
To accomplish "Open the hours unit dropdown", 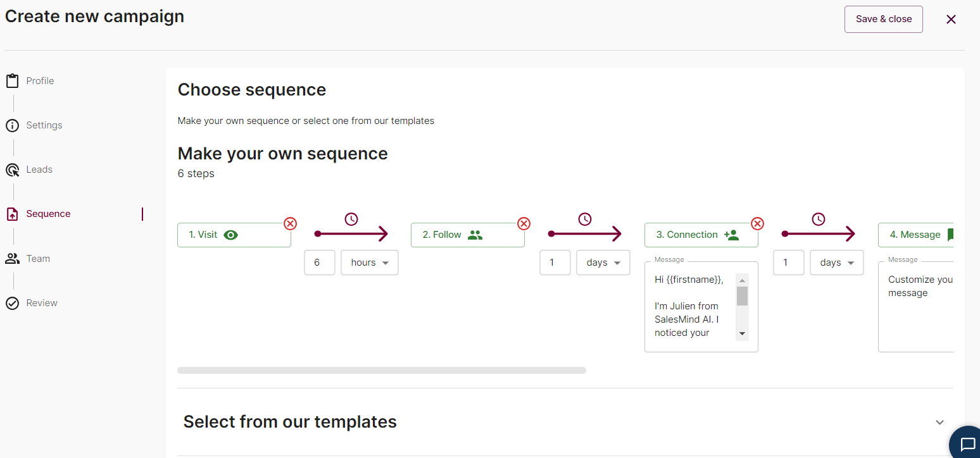I will click(370, 263).
